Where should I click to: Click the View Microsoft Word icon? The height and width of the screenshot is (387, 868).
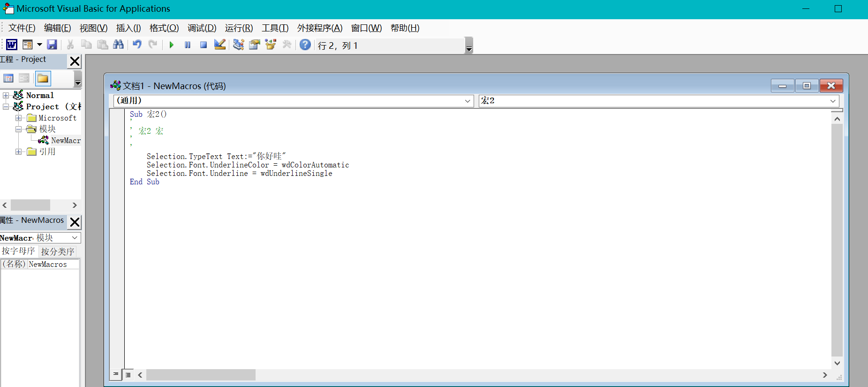(x=12, y=45)
